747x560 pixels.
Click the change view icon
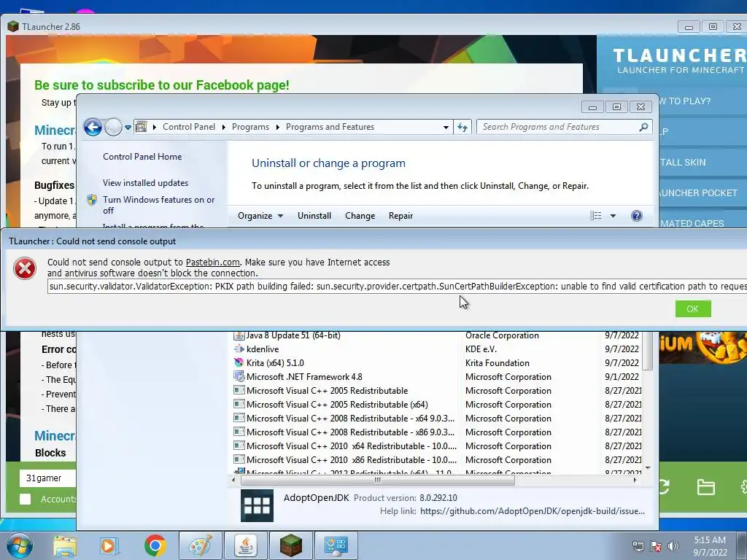(x=595, y=216)
